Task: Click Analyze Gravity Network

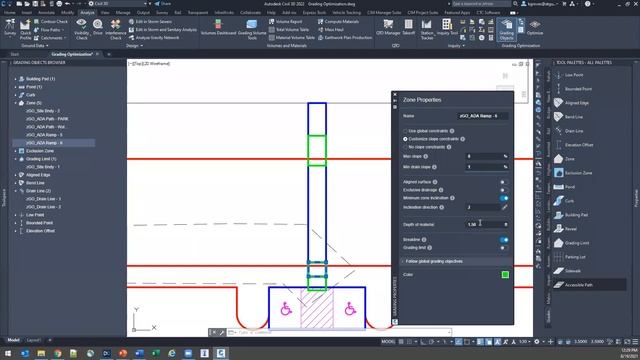Action: coord(154,38)
